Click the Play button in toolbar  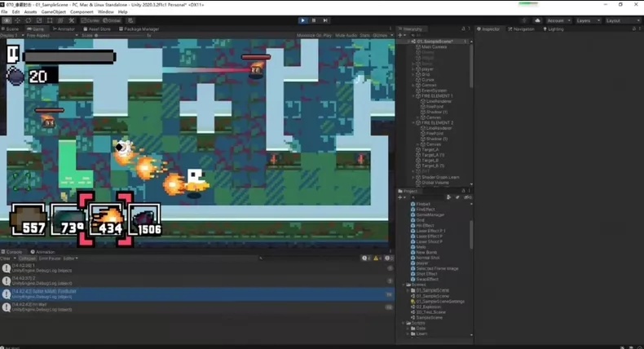(302, 20)
